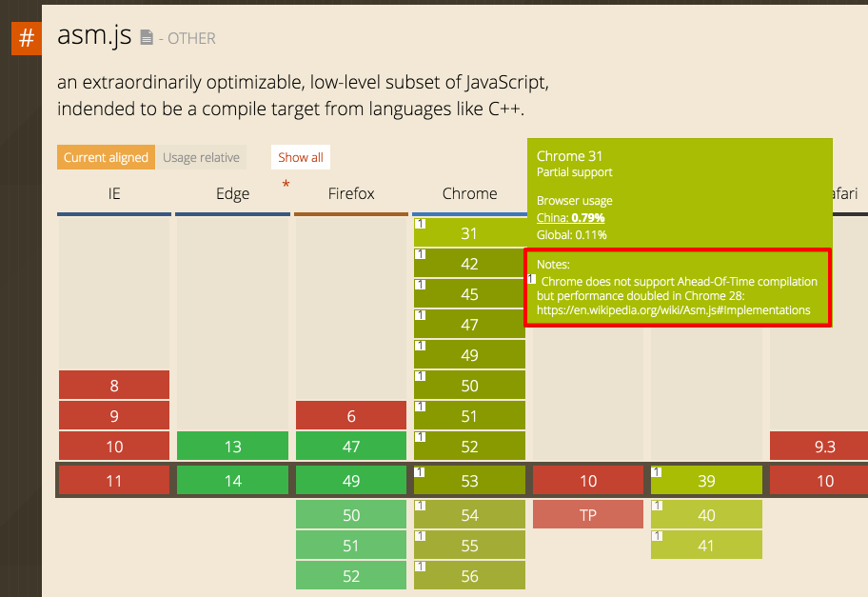
Task: Click the Wikipedia Asm.js URL in notes
Action: tap(673, 310)
